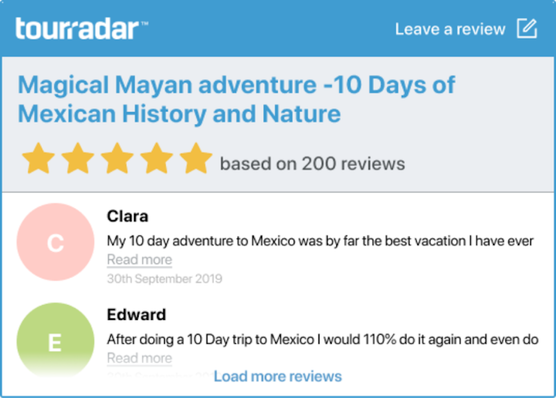The height and width of the screenshot is (398, 556).
Task: Click the tourradar logo
Action: pos(82,28)
